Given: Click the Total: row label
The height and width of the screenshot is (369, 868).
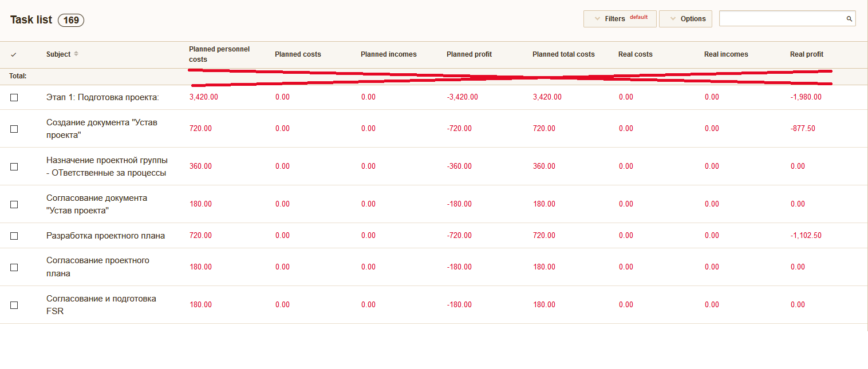Looking at the screenshot, I should pyautogui.click(x=18, y=76).
